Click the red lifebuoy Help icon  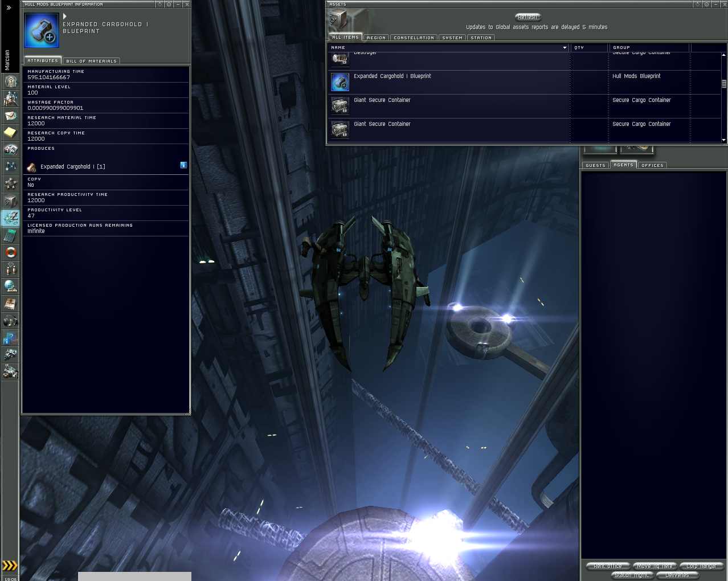[x=10, y=252]
